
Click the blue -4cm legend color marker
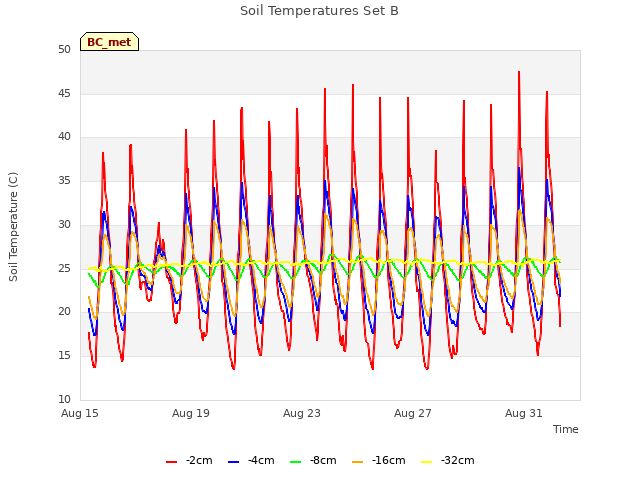pos(233,462)
